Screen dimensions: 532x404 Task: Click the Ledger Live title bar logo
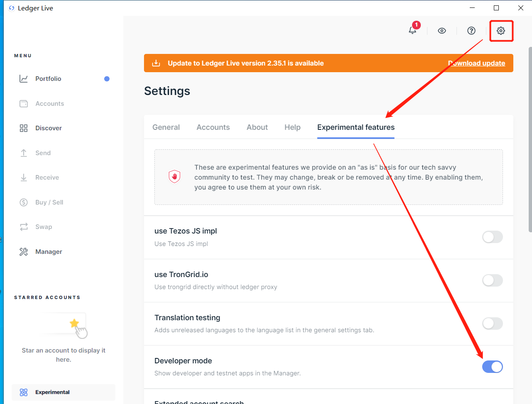pos(12,8)
